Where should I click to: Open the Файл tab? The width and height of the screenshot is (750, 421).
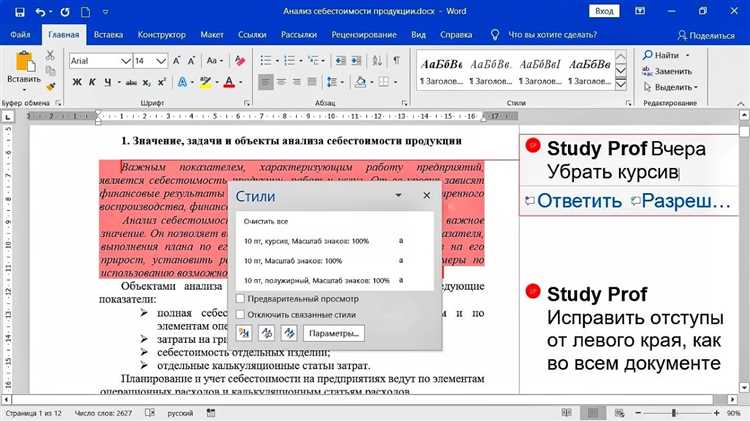pyautogui.click(x=20, y=34)
